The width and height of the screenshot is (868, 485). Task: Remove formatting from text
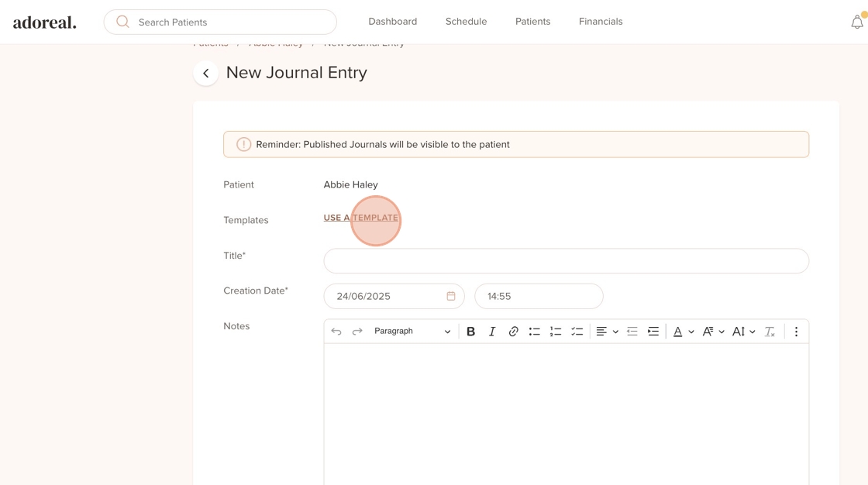770,332
